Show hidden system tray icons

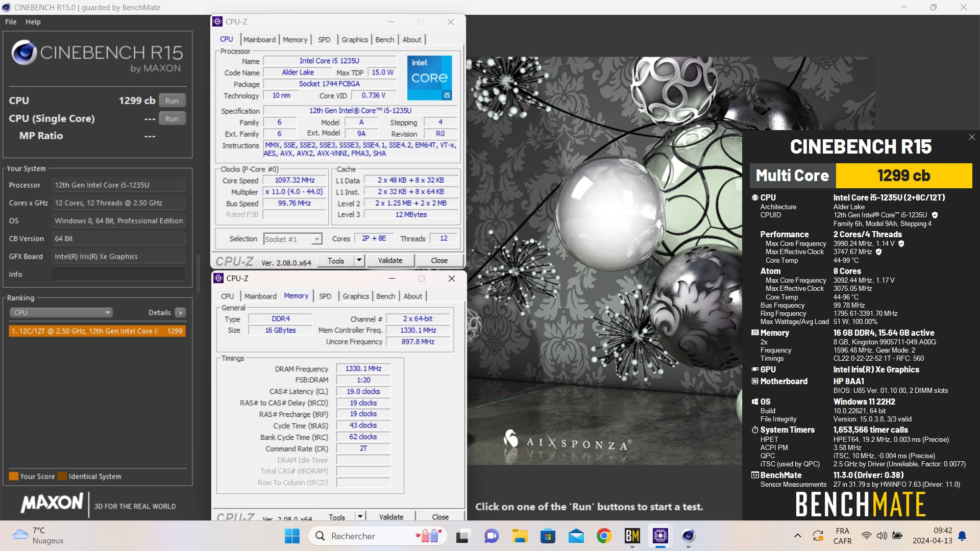pyautogui.click(x=797, y=536)
